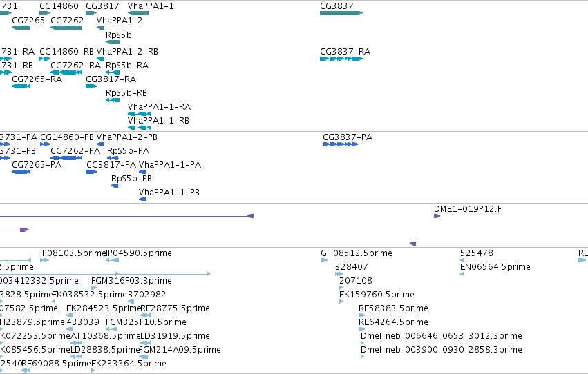Open EST label LD31919.5prime
Viewport: 588px width, 374px height.
(175, 336)
